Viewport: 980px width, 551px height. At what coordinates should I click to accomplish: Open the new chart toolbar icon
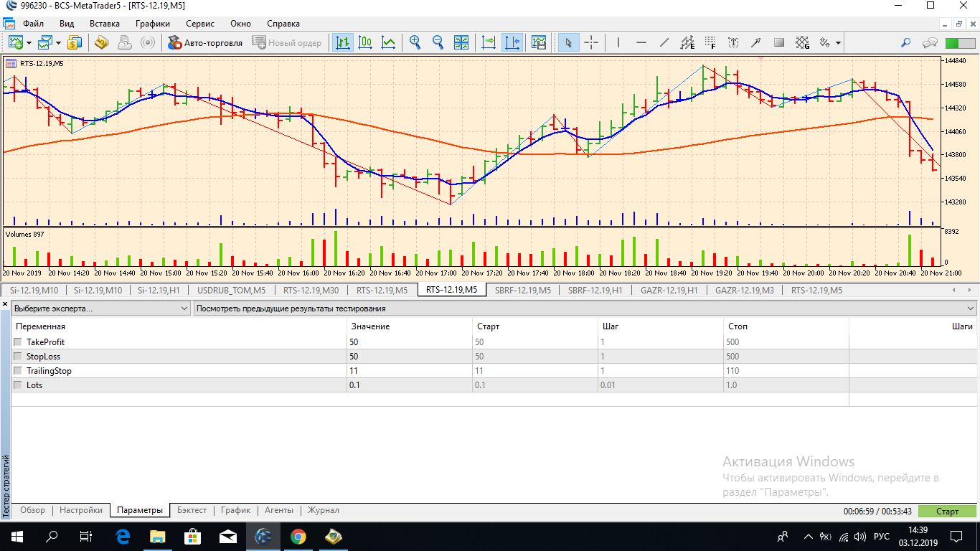click(14, 42)
